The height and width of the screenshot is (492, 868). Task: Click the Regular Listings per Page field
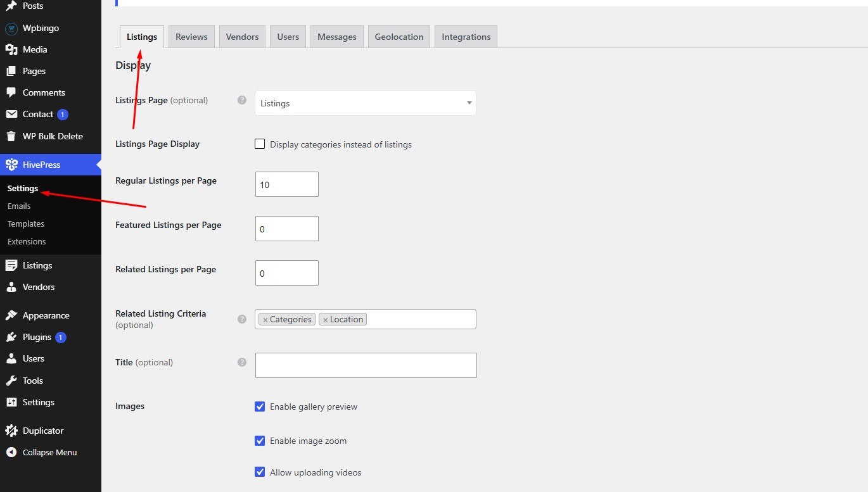click(287, 184)
